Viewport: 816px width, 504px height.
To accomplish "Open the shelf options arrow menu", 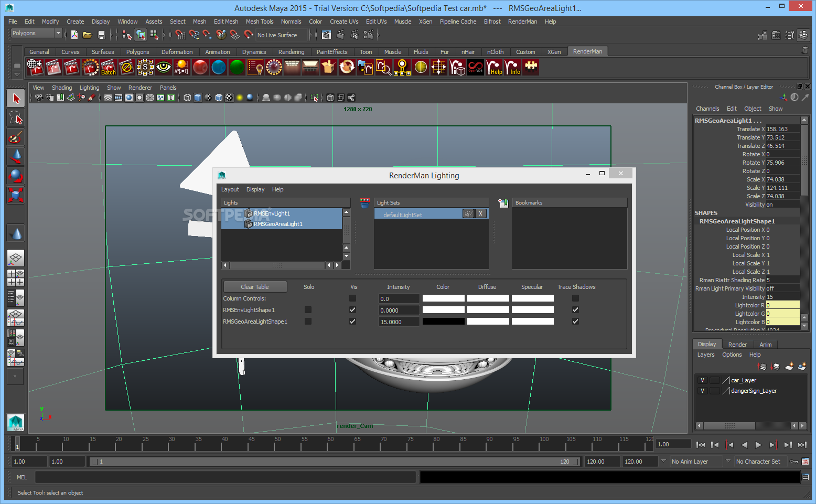I will [x=17, y=74].
